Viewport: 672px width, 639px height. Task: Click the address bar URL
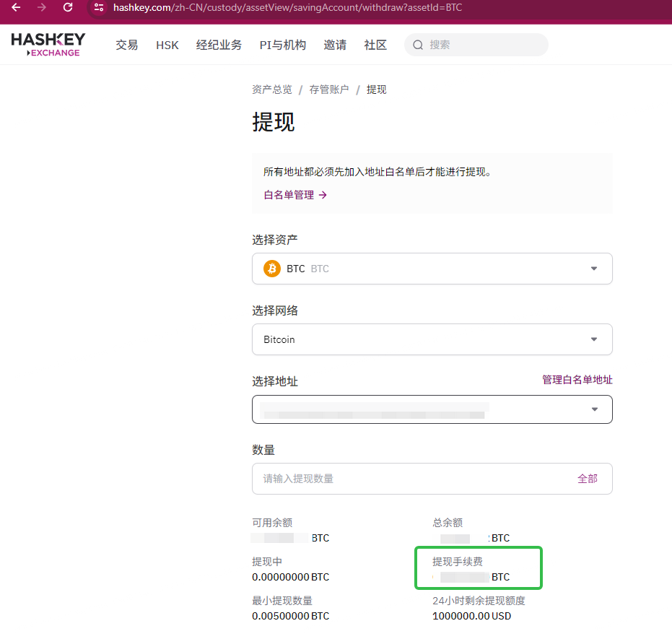(287, 7)
